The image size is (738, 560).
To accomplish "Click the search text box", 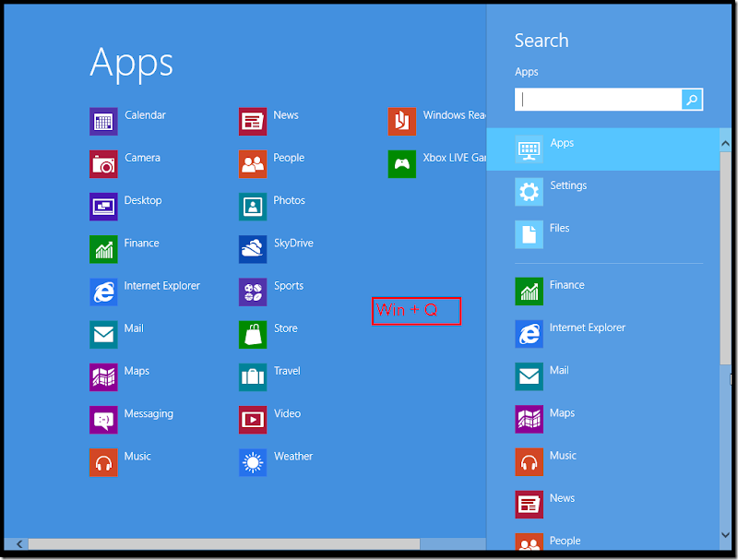I will pos(598,100).
